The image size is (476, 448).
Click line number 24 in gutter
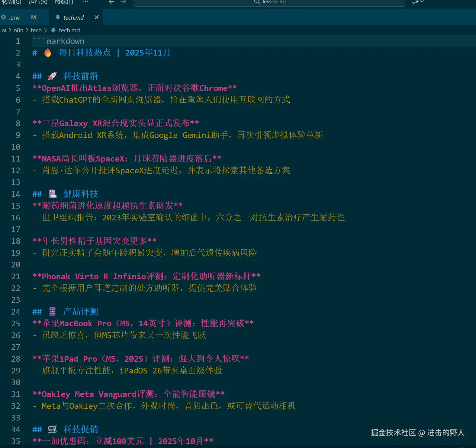(x=16, y=312)
